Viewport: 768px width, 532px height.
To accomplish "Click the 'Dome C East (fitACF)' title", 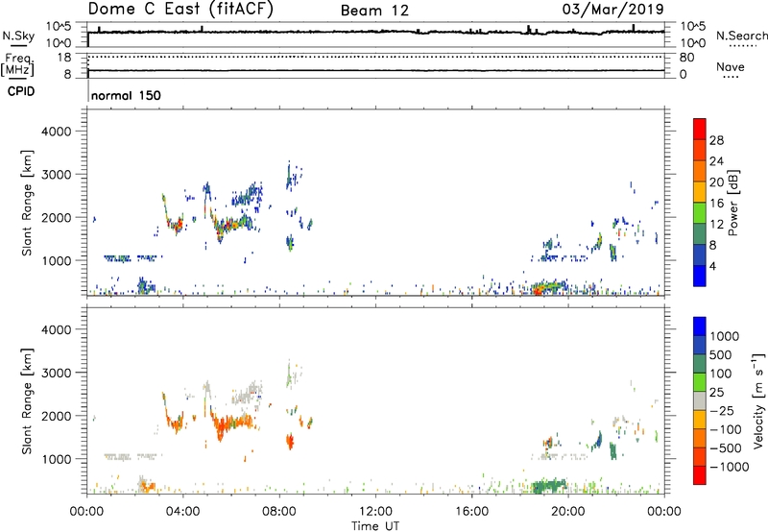I will tap(180, 10).
